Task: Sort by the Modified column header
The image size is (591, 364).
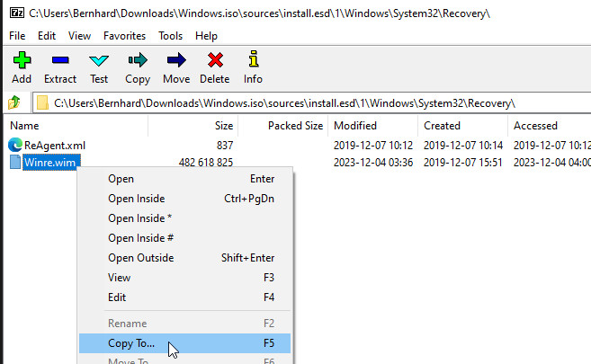Action: [354, 126]
